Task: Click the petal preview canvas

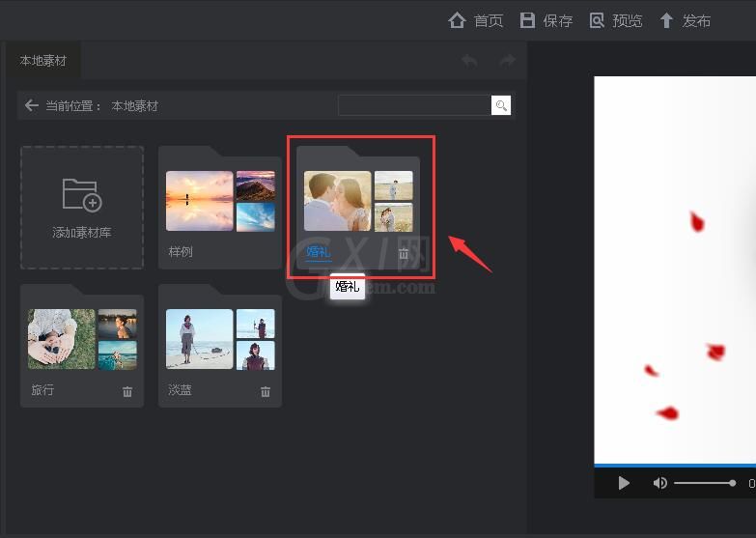Action: (675, 269)
